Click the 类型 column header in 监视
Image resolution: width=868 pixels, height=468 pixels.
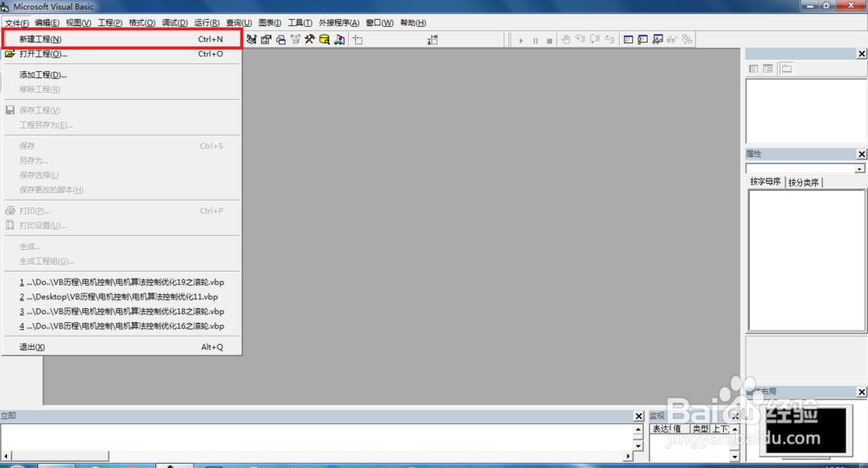pos(700,429)
